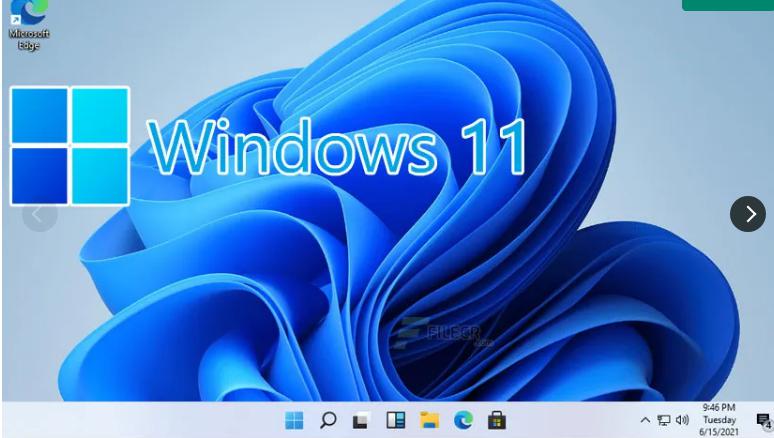The image size is (774, 438).
Task: Launch File Explorer from taskbar
Action: (x=429, y=420)
